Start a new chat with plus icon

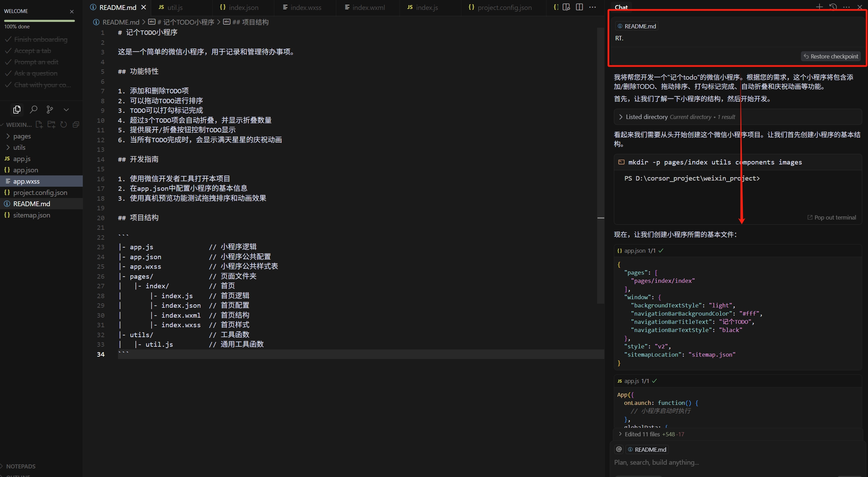pos(819,6)
